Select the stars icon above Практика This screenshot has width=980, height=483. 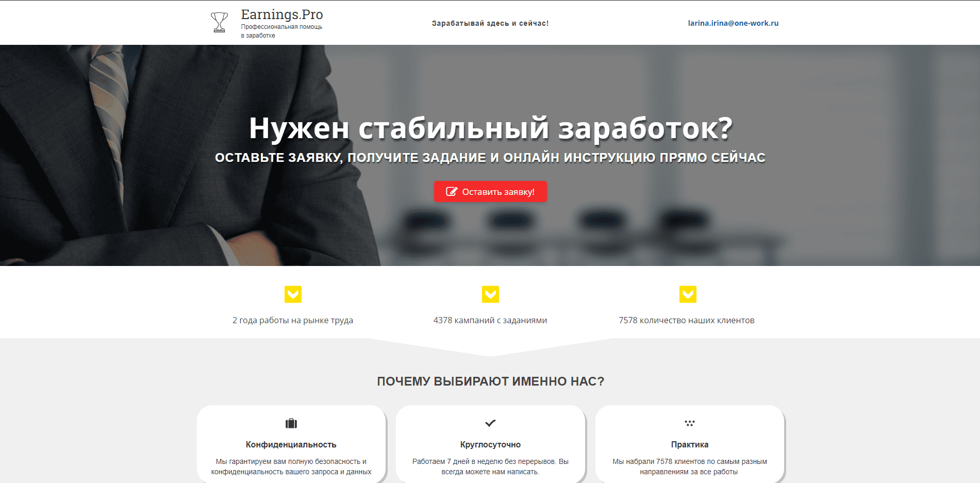tap(689, 423)
